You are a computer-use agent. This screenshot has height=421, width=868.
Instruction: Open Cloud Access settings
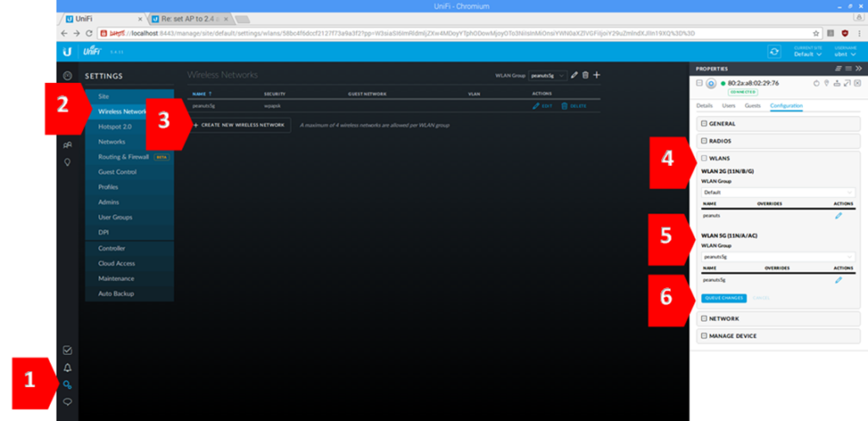click(130, 263)
